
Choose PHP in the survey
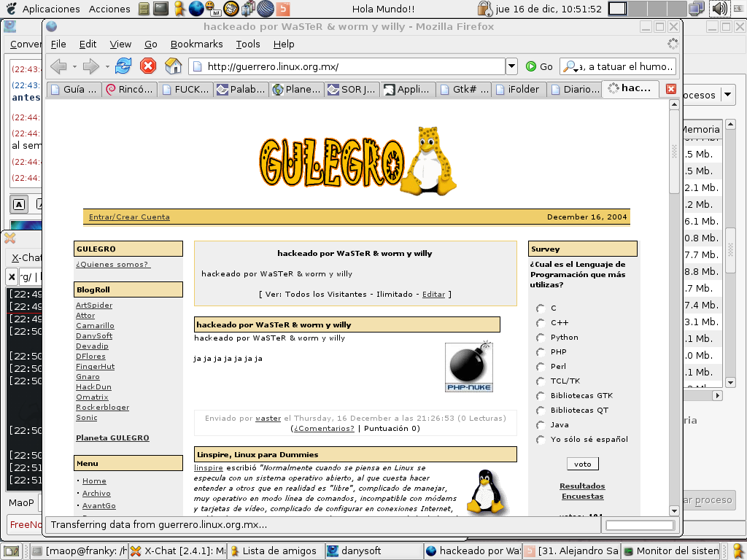(x=541, y=352)
